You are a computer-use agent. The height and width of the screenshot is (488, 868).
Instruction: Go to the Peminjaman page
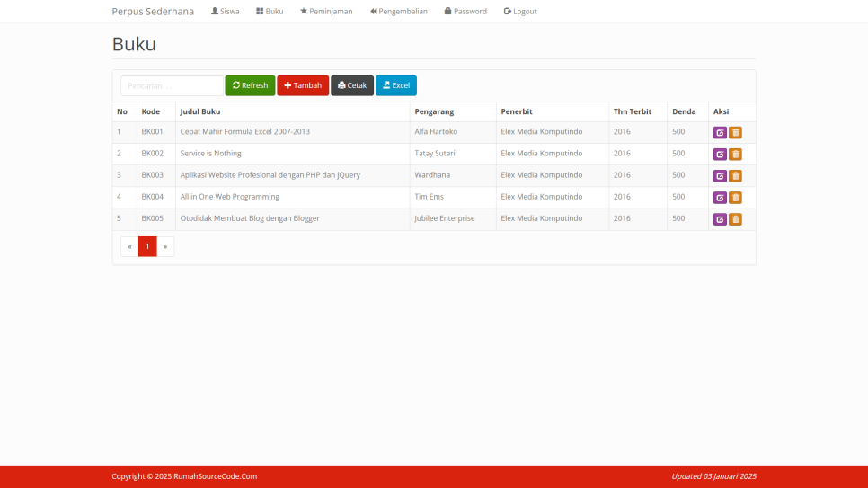(x=326, y=12)
